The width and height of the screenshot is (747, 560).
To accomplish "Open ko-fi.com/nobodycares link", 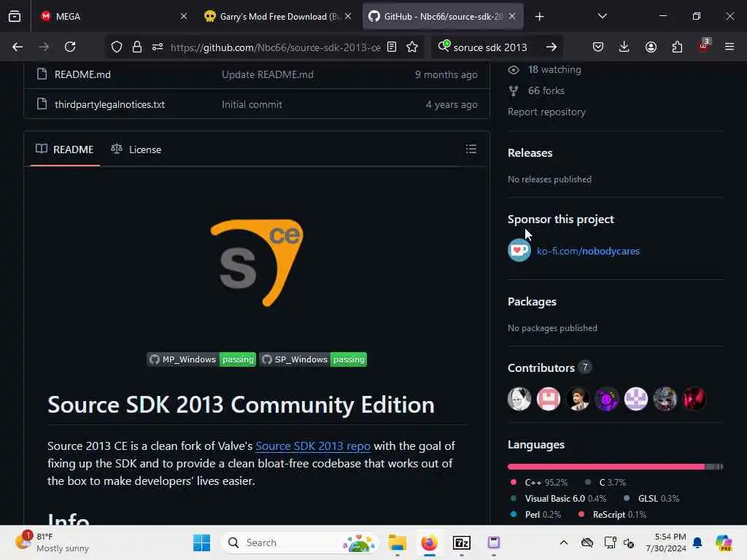I will tap(588, 251).
